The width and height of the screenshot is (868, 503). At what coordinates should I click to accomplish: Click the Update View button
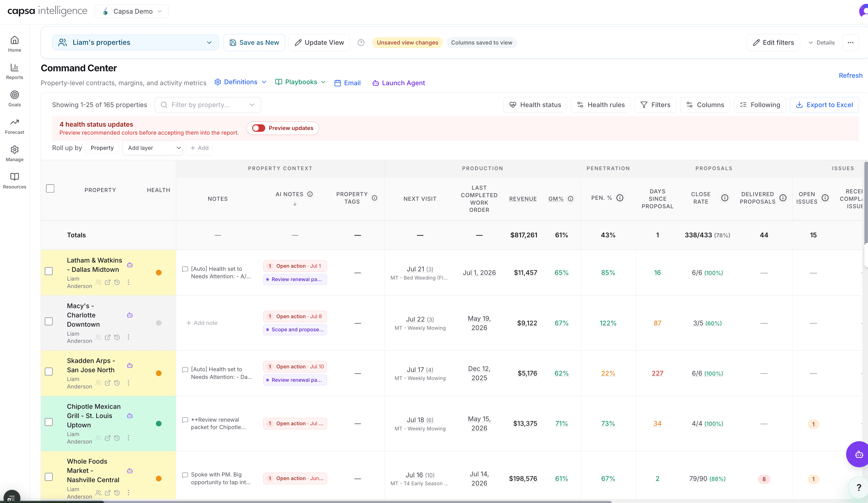pyautogui.click(x=319, y=42)
